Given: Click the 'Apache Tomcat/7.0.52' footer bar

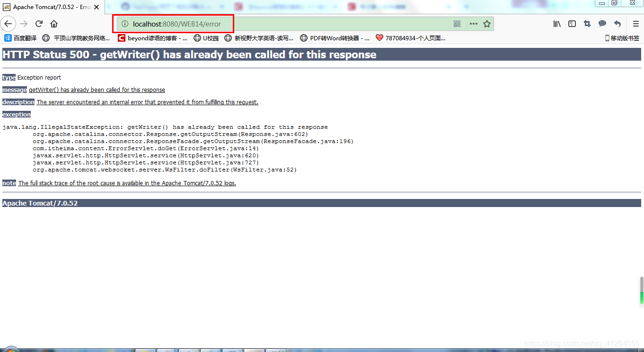Looking at the screenshot, I should pyautogui.click(x=322, y=203).
